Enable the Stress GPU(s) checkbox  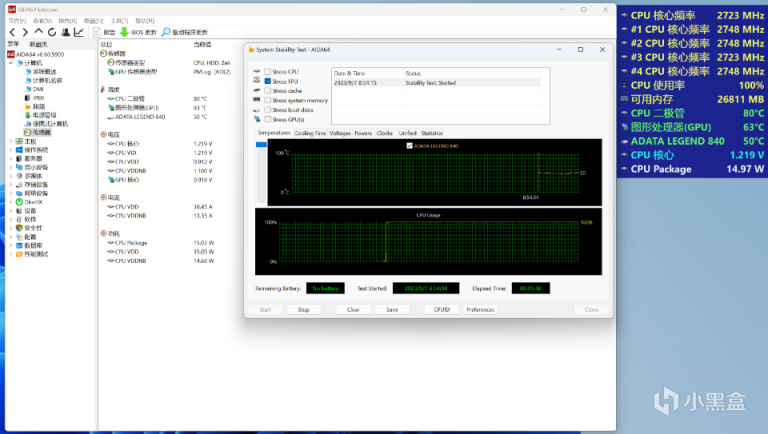coord(267,120)
